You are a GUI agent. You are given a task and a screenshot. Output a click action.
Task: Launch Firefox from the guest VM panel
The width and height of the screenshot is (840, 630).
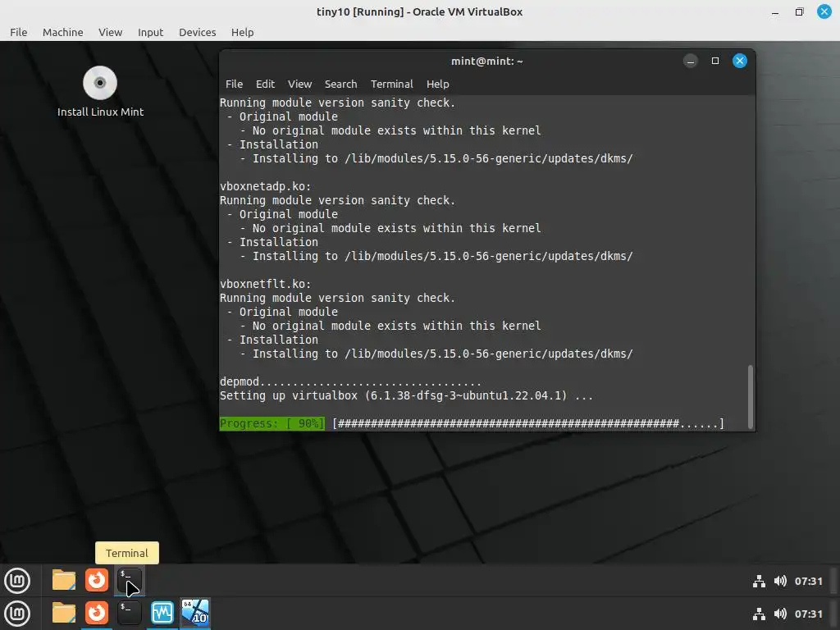[x=97, y=580]
